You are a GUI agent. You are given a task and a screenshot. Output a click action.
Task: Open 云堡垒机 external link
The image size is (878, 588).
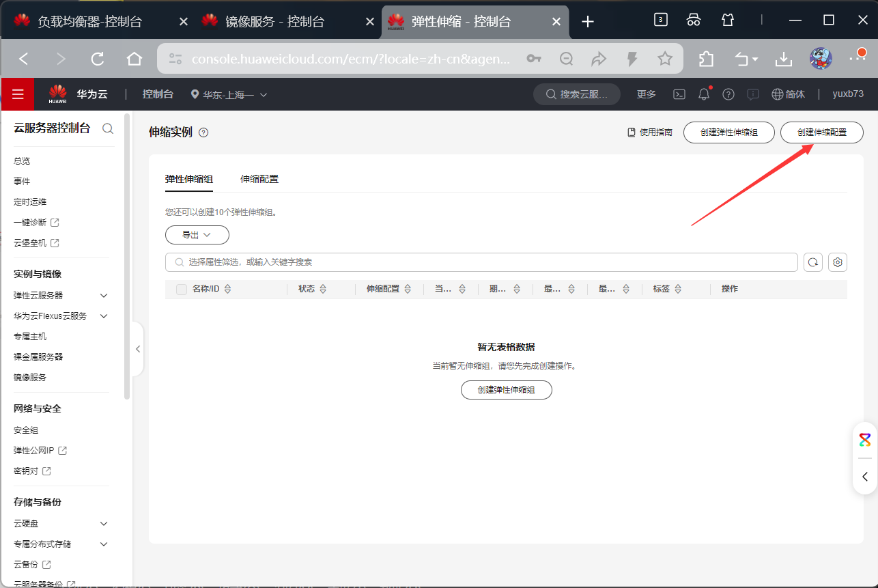click(36, 243)
